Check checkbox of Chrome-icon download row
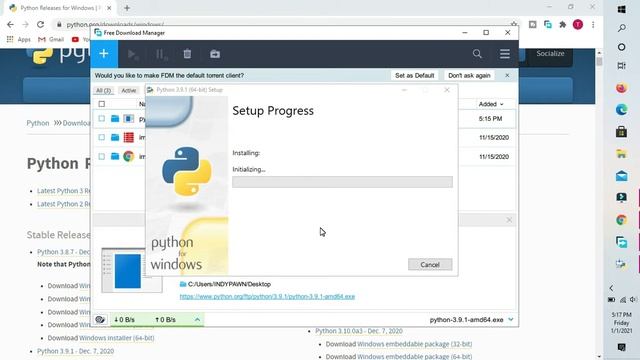Viewport: 640px width, 360px height. (x=102, y=156)
